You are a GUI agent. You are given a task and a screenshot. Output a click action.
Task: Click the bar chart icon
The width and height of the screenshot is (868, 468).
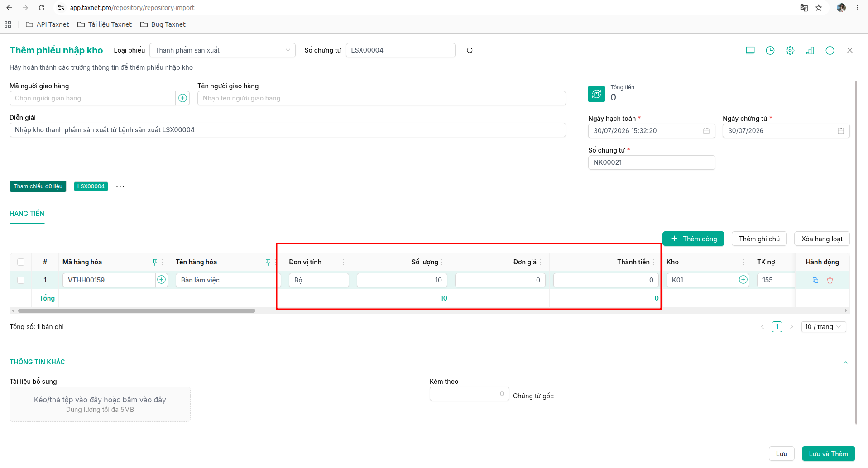(x=810, y=50)
